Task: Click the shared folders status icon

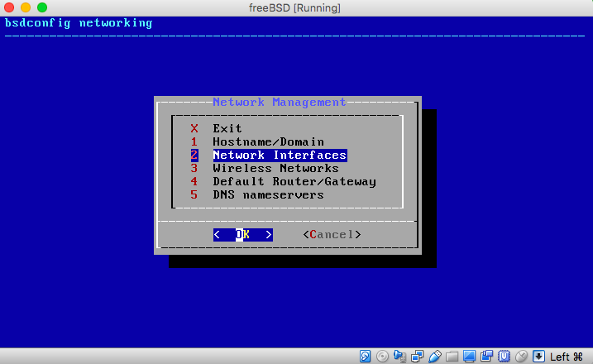Action: click(x=452, y=356)
